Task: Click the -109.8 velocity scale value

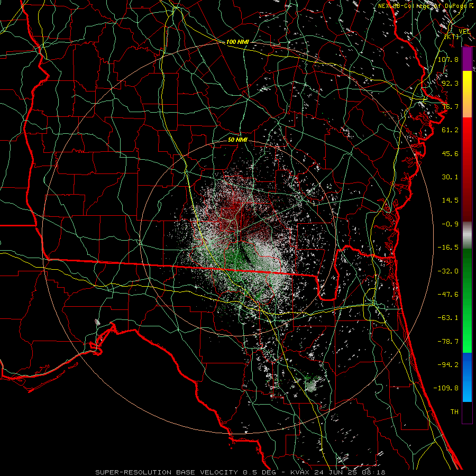Action: (446, 388)
